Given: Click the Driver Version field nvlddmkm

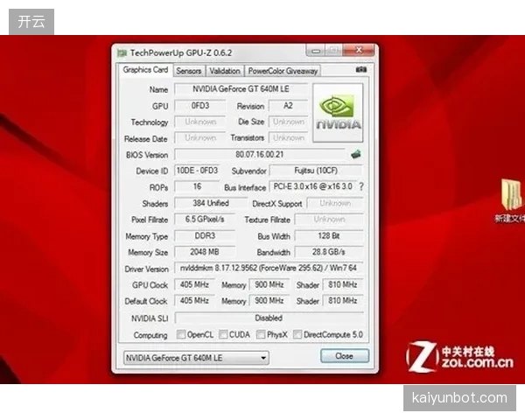Looking at the screenshot, I should (x=269, y=268).
